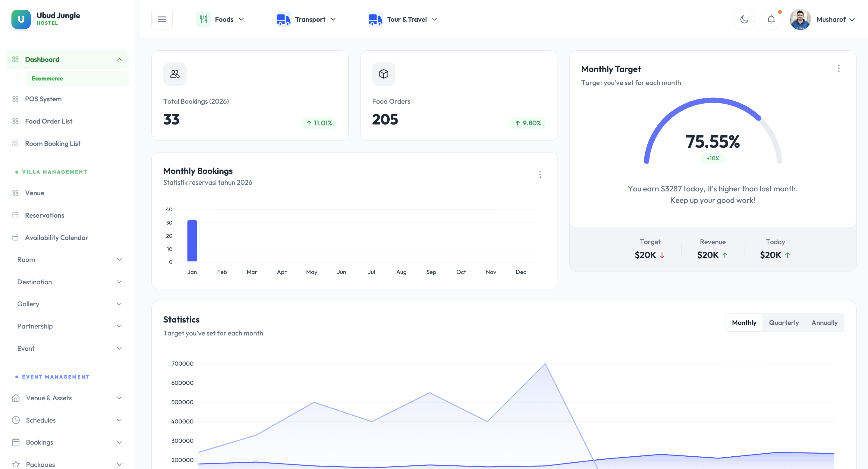Click the January bar in bookings chart
The height and width of the screenshot is (469, 868).
pyautogui.click(x=192, y=241)
